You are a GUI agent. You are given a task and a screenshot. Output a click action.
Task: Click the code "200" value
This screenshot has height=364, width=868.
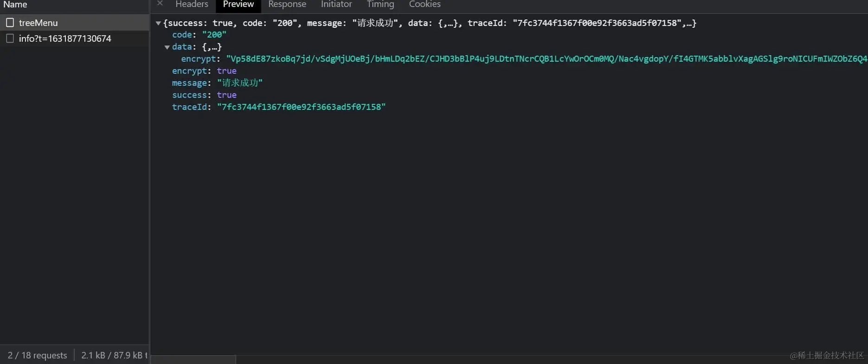214,35
